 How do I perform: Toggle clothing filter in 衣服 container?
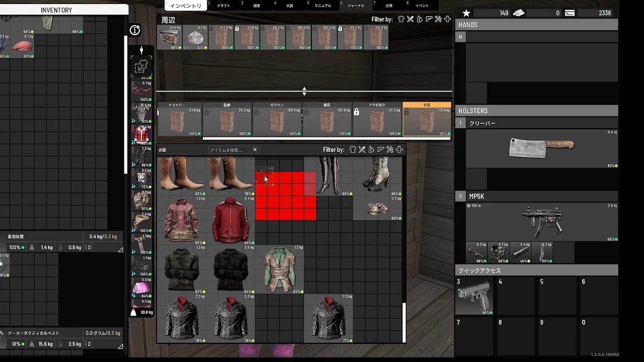pyautogui.click(x=353, y=149)
